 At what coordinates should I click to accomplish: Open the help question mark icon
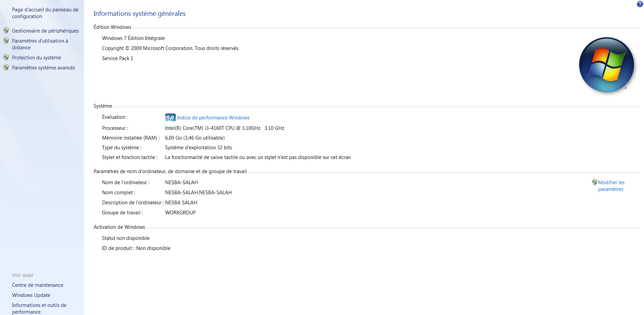click(x=640, y=4)
